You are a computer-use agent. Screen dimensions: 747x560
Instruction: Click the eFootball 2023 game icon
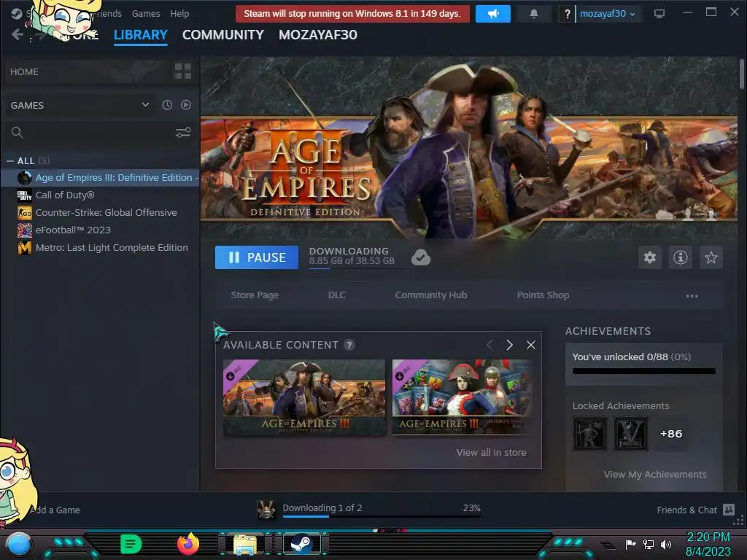point(24,230)
